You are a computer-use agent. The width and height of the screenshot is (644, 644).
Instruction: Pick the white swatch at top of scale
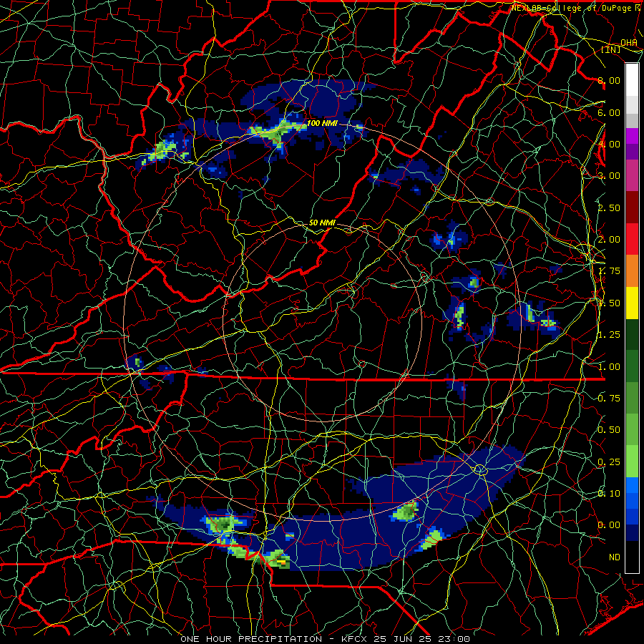click(x=632, y=79)
